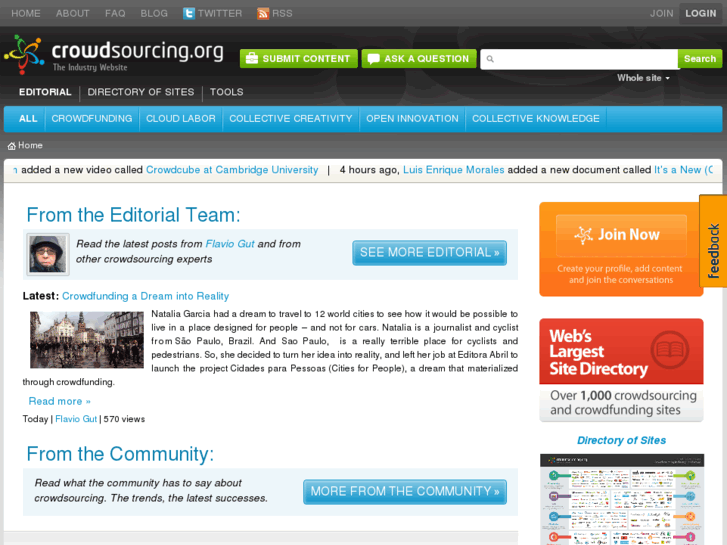Viewport: 727px width, 545px height.
Task: Click the Home house icon in breadcrumb
Action: 12,146
